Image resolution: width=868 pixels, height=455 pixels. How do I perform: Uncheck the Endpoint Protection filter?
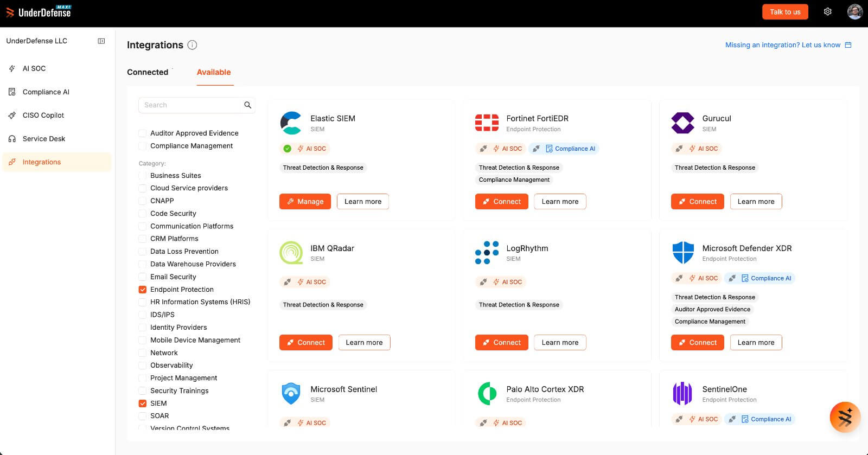point(143,290)
